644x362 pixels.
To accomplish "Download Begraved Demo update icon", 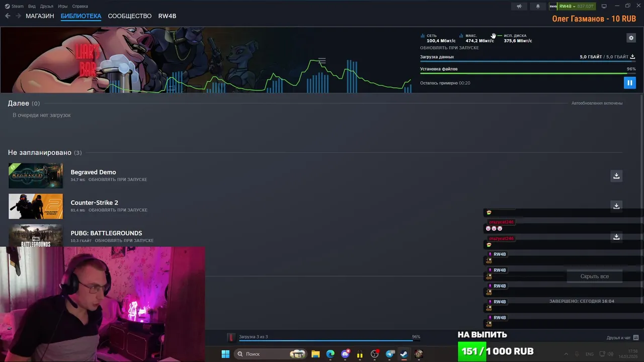I will click(x=616, y=175).
